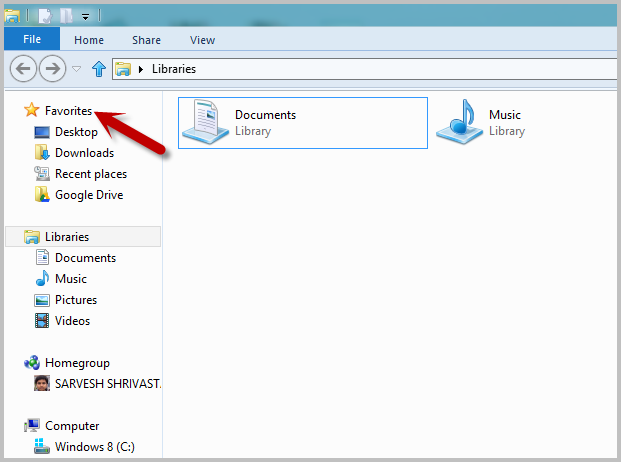621x462 pixels.
Task: Click the Desktop monitor icon
Action: click(x=42, y=132)
